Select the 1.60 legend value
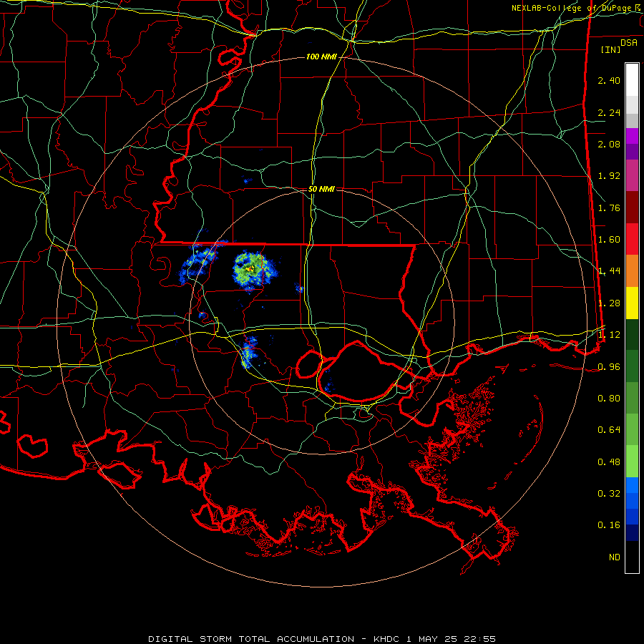Viewport: 644px width, 644px height. [609, 240]
